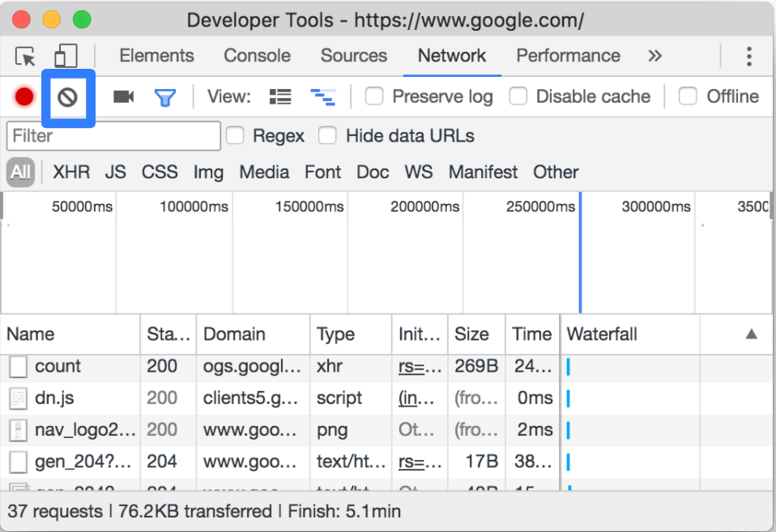This screenshot has height=532, width=776.
Task: Enable the Preserve log checkbox
Action: pos(374,96)
